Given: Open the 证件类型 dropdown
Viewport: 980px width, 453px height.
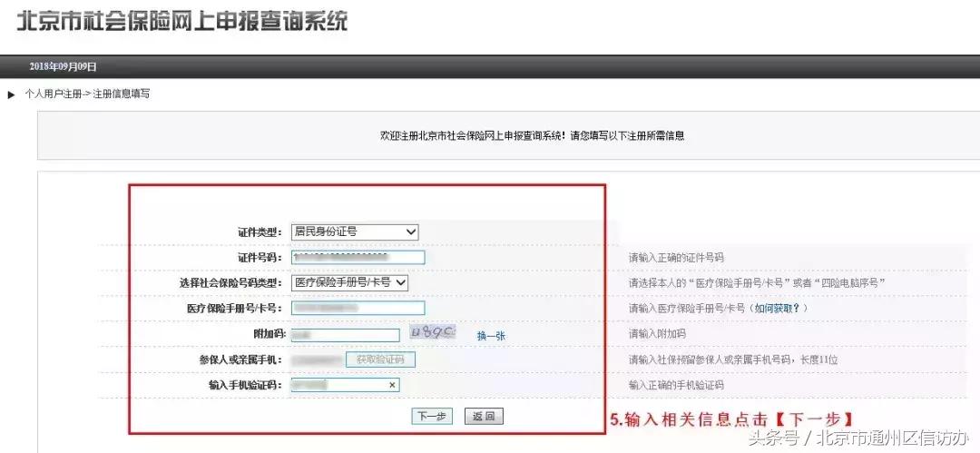Looking at the screenshot, I should tap(355, 231).
